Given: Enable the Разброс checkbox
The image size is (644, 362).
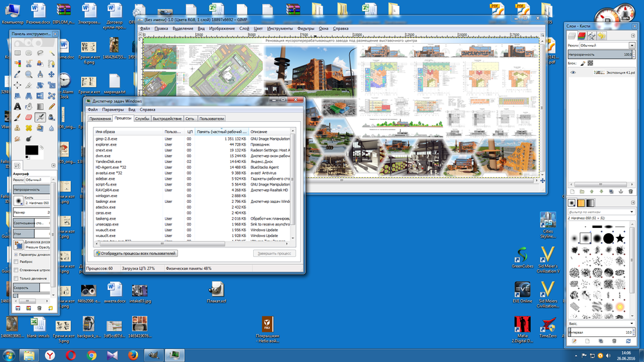Looking at the screenshot, I should (x=16, y=262).
